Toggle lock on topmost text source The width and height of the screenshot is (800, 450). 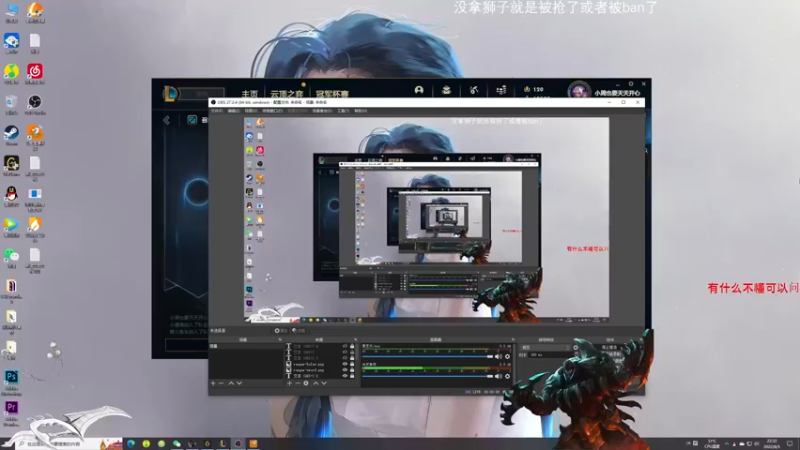(352, 346)
